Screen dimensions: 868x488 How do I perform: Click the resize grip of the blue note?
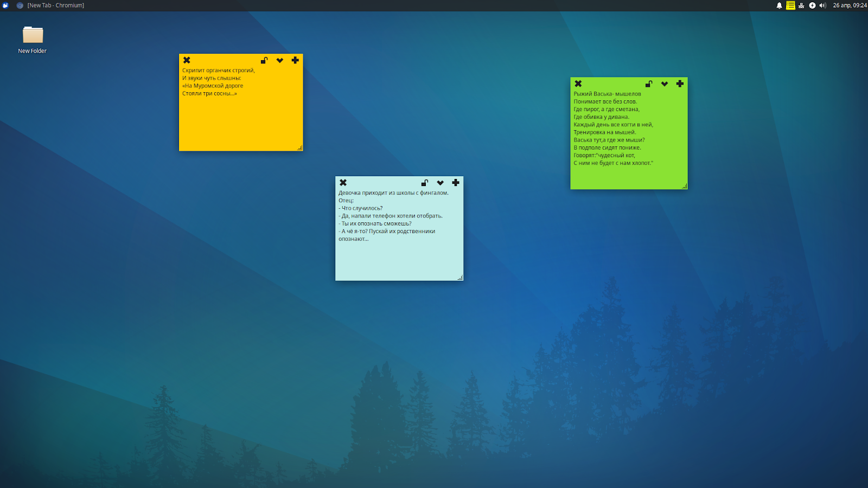click(460, 277)
